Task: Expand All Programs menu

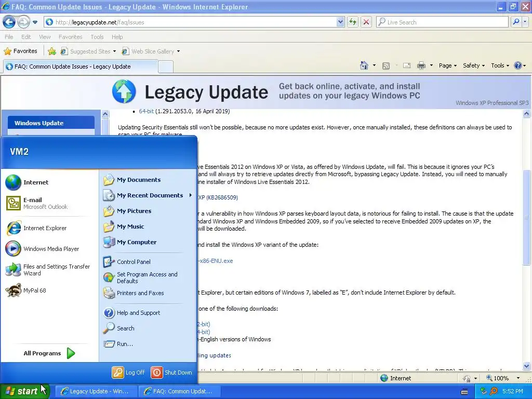Action: tap(49, 353)
